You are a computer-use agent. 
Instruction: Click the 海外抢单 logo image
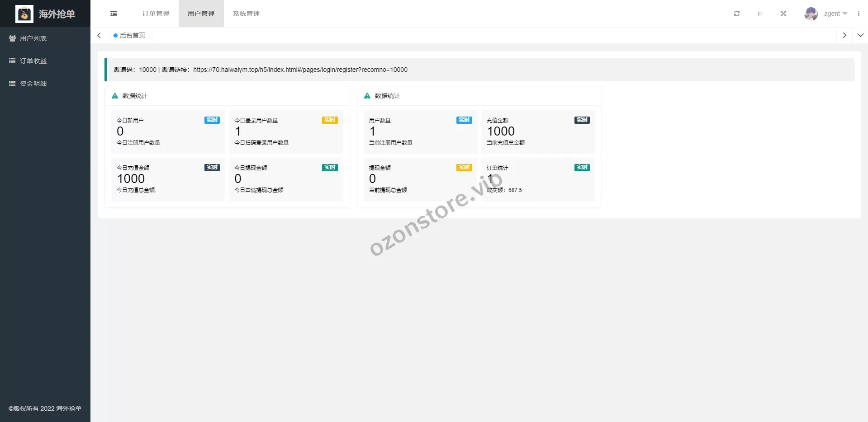24,14
